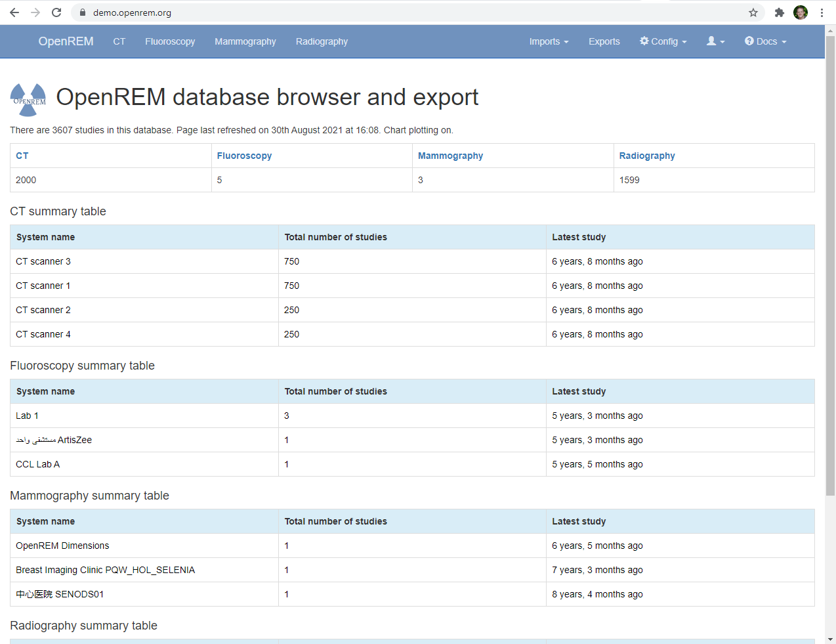
Task: Expand the Imports dropdown menu
Action: point(549,41)
